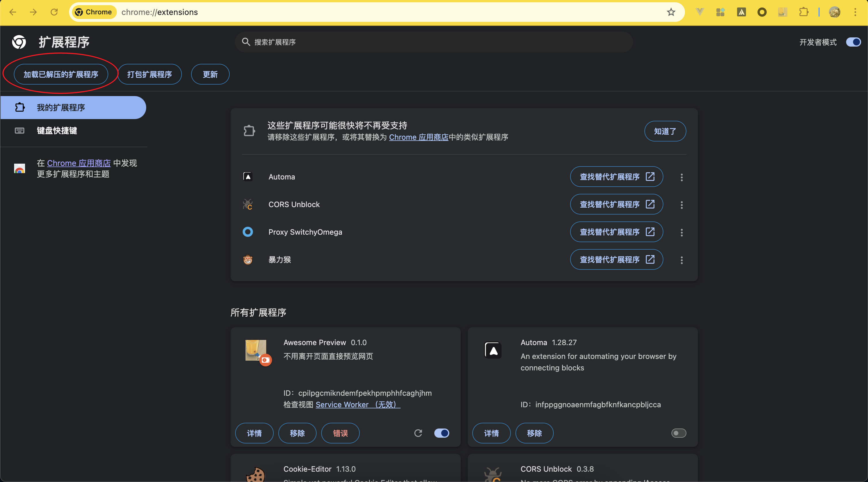The height and width of the screenshot is (482, 868).
Task: Open the Automa extension icon in toolbar
Action: [x=741, y=12]
